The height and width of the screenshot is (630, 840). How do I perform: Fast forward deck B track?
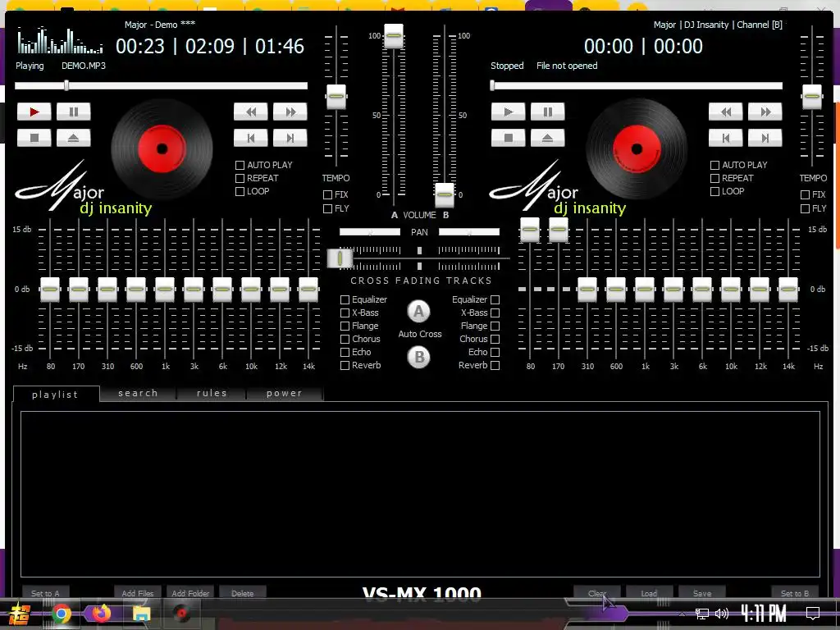[765, 112]
